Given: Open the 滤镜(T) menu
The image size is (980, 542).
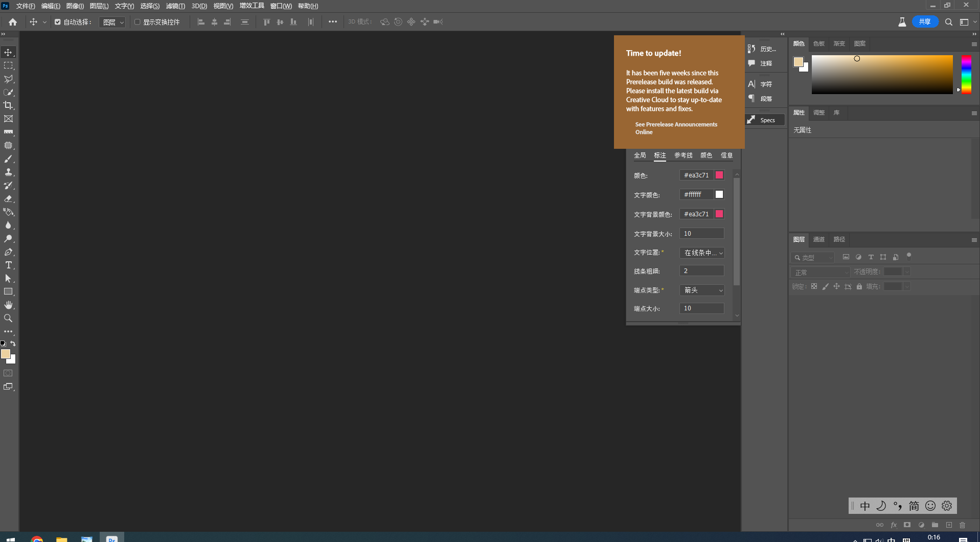Looking at the screenshot, I should point(175,6).
